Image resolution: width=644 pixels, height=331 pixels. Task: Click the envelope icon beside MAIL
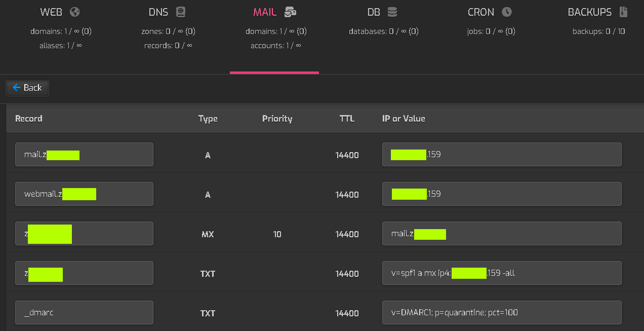coord(290,12)
